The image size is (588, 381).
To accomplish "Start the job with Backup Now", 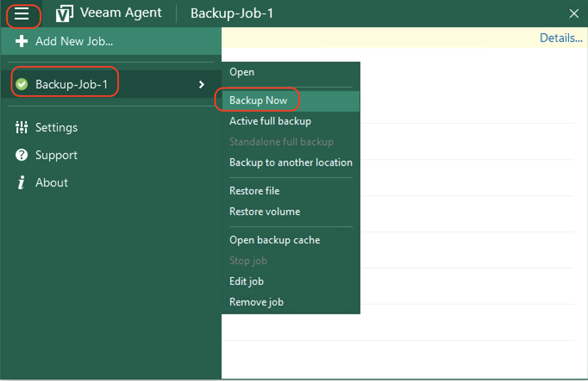I will [291, 100].
